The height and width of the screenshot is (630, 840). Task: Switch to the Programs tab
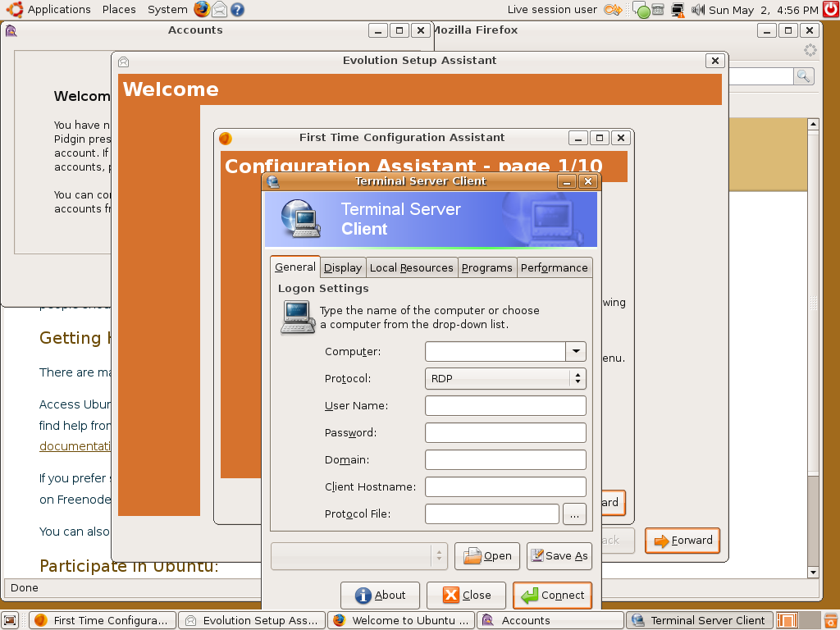point(487,268)
